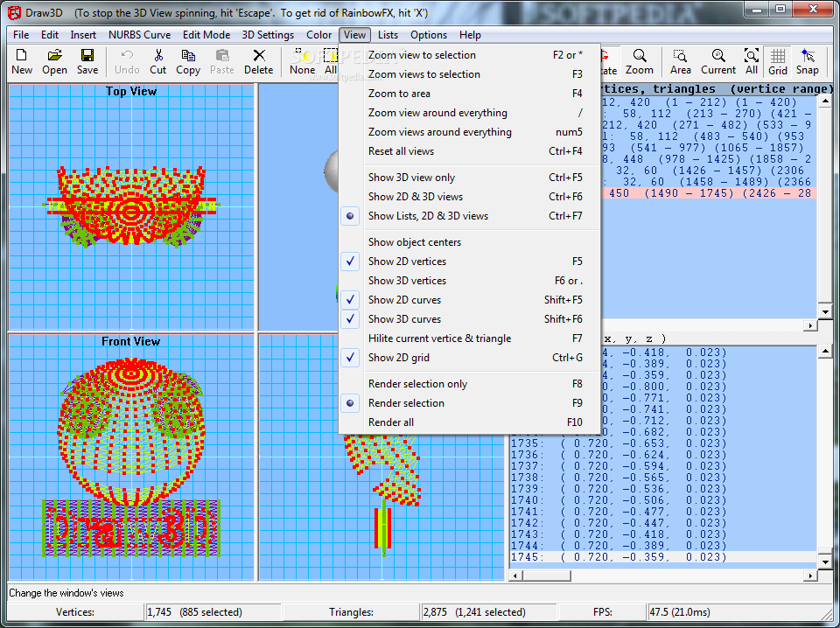Image resolution: width=840 pixels, height=628 pixels.
Task: Click vertex list scrollbar up arrow
Action: tap(825, 352)
